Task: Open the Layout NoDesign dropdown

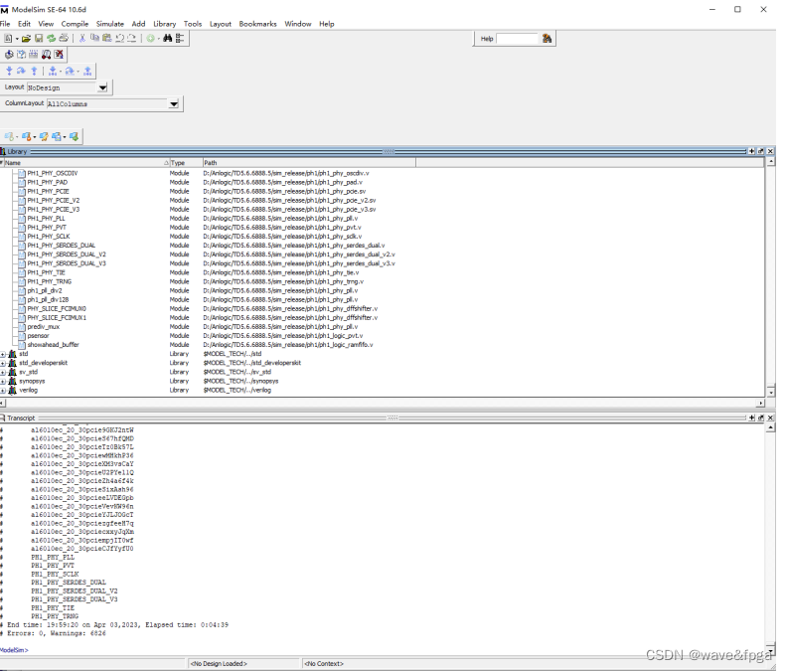Action: [x=102, y=87]
